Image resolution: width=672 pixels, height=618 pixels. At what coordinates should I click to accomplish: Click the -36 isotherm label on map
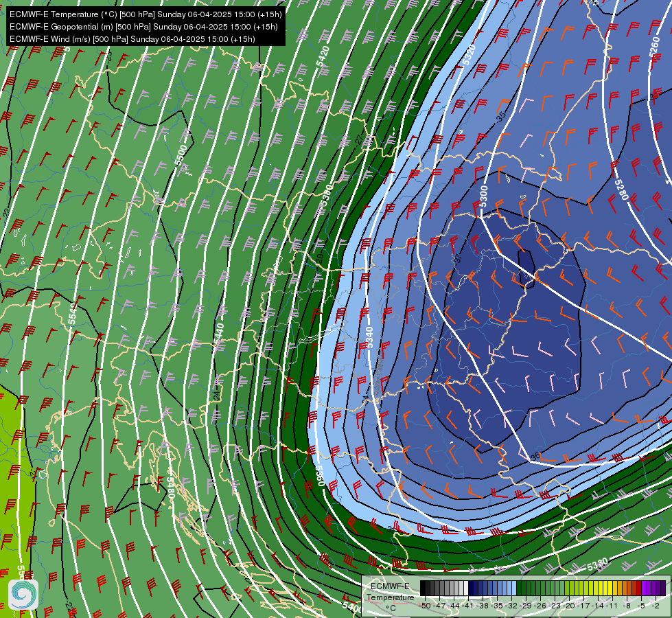pyautogui.click(x=535, y=457)
